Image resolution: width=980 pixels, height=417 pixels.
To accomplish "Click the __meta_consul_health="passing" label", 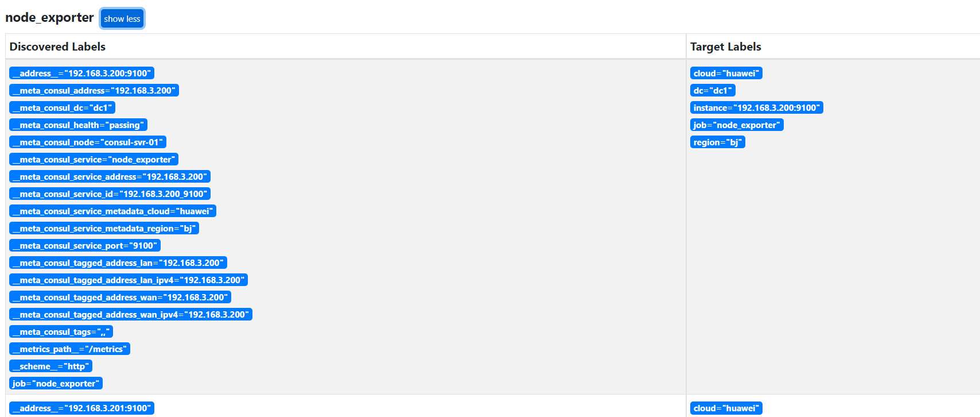I will click(x=78, y=125).
